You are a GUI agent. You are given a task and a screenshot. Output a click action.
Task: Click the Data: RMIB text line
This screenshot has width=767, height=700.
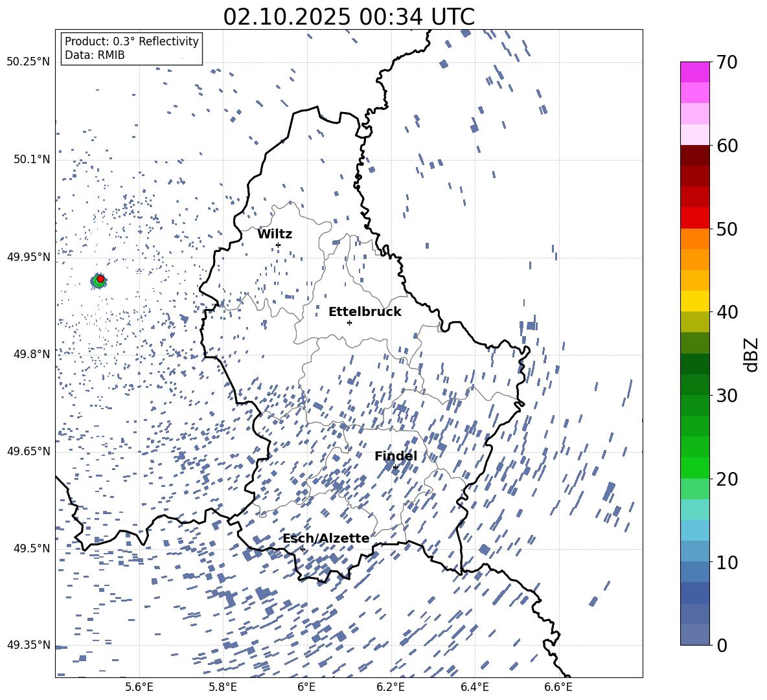point(95,55)
